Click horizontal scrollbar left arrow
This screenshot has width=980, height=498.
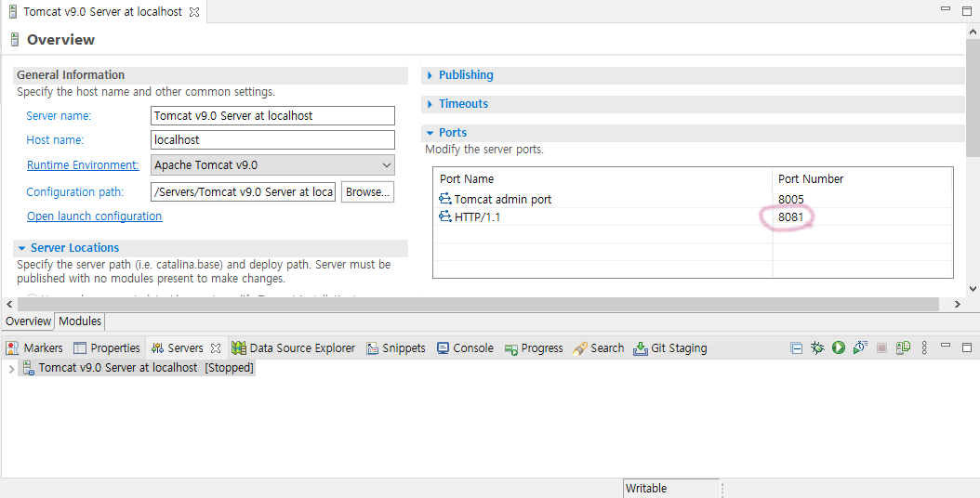(9, 305)
